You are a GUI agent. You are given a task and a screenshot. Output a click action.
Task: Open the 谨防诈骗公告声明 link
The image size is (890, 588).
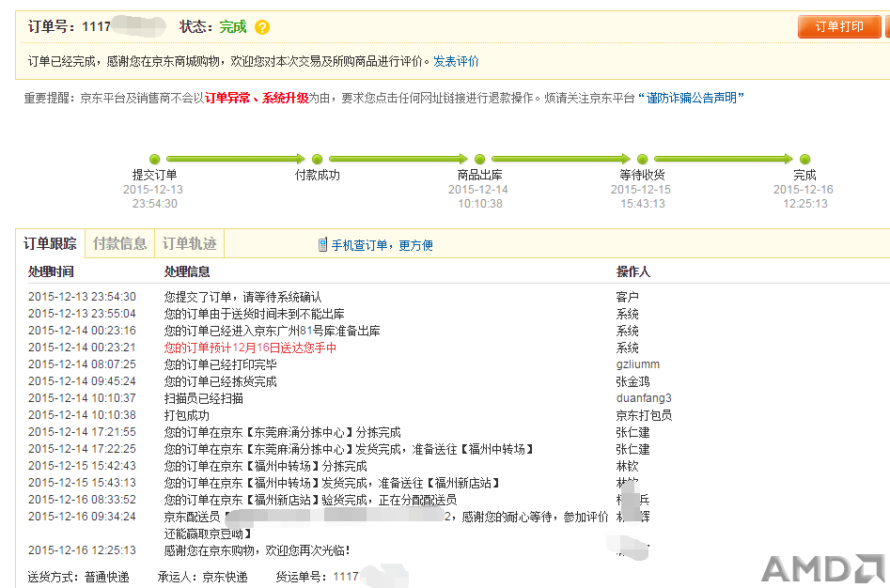pos(691,98)
